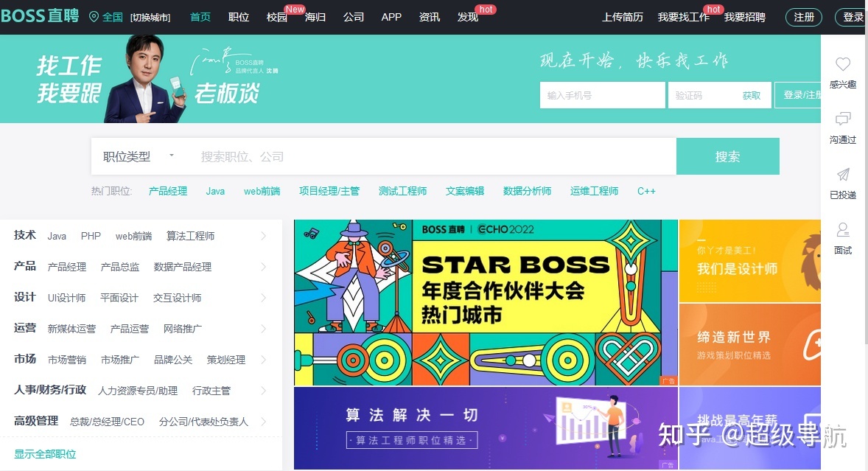Click 我要找工作 link

tap(684, 17)
